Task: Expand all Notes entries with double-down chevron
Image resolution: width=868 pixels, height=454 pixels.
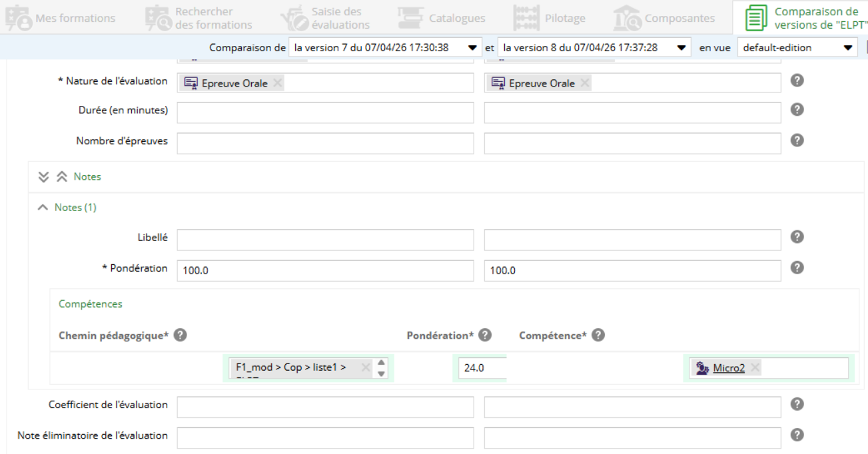Action: [44, 177]
